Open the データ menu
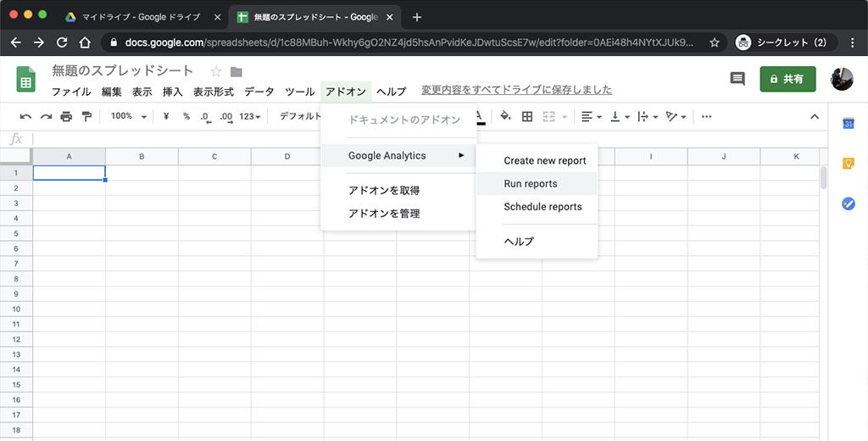This screenshot has height=441, width=868. coord(259,92)
